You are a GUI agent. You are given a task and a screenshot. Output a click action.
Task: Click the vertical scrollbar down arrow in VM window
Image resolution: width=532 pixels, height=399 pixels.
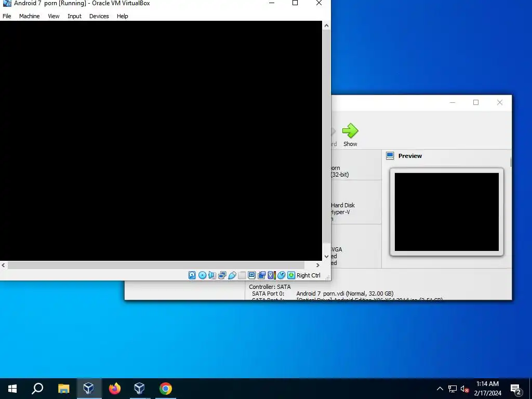click(326, 257)
